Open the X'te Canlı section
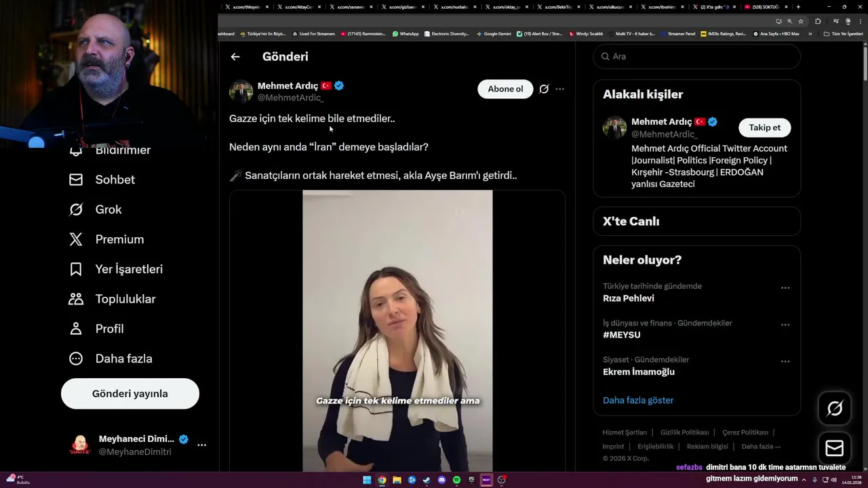The image size is (868, 488). pos(696,221)
